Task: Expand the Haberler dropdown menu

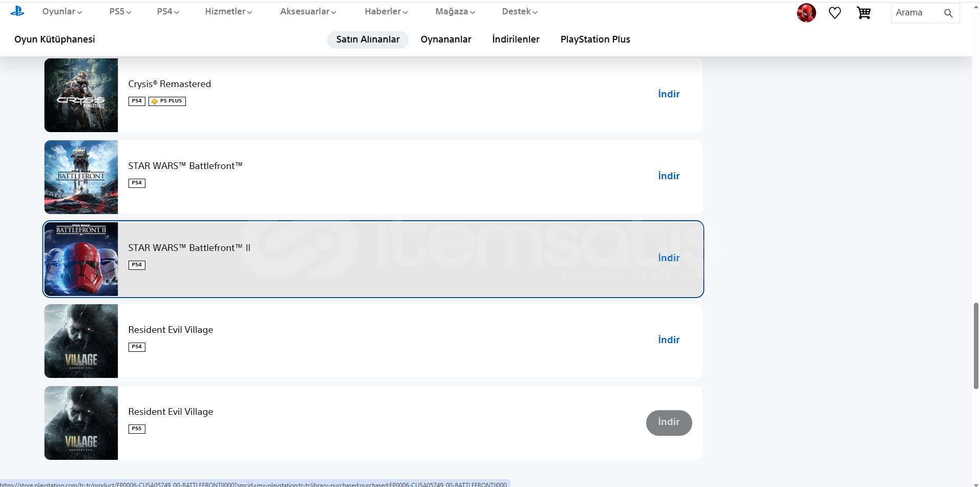Action: tap(386, 11)
